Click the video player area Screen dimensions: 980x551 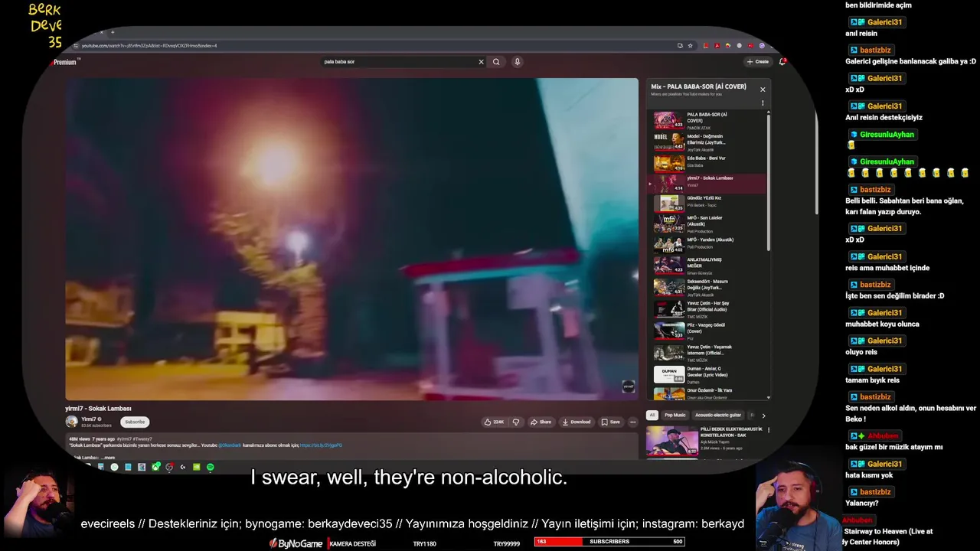(351, 239)
